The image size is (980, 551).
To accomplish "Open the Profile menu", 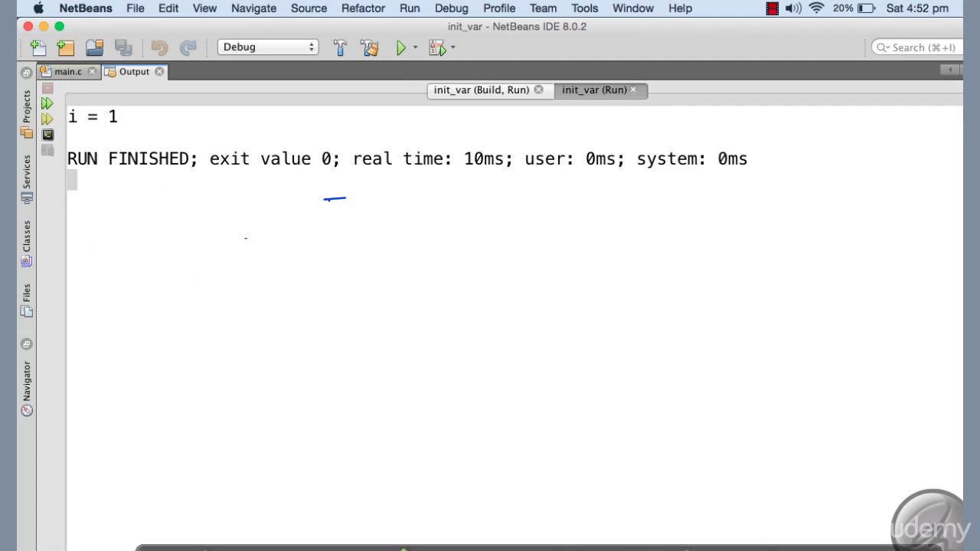I will (x=499, y=8).
